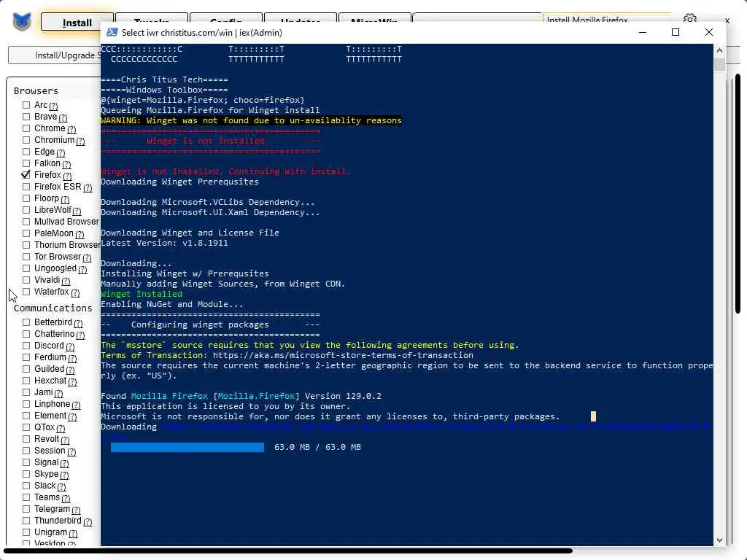Open the Updates tab

300,19
